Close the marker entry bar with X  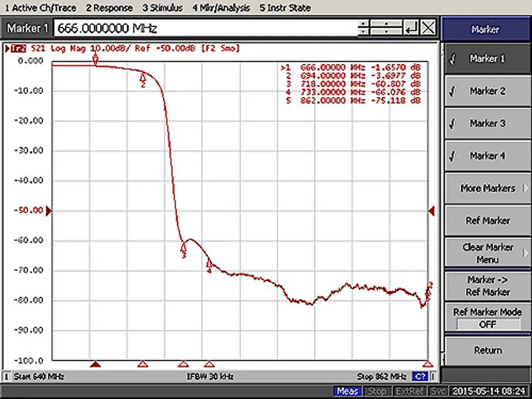[428, 28]
